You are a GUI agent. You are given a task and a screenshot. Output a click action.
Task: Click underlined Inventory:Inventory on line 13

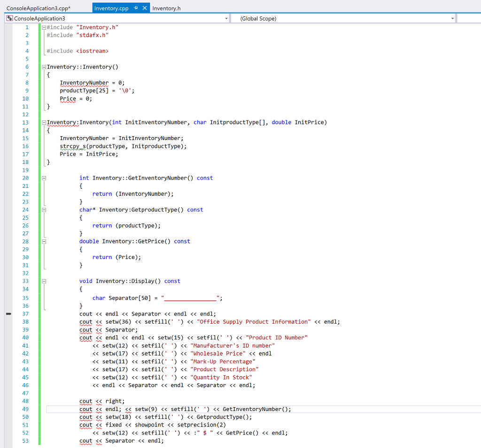click(78, 123)
